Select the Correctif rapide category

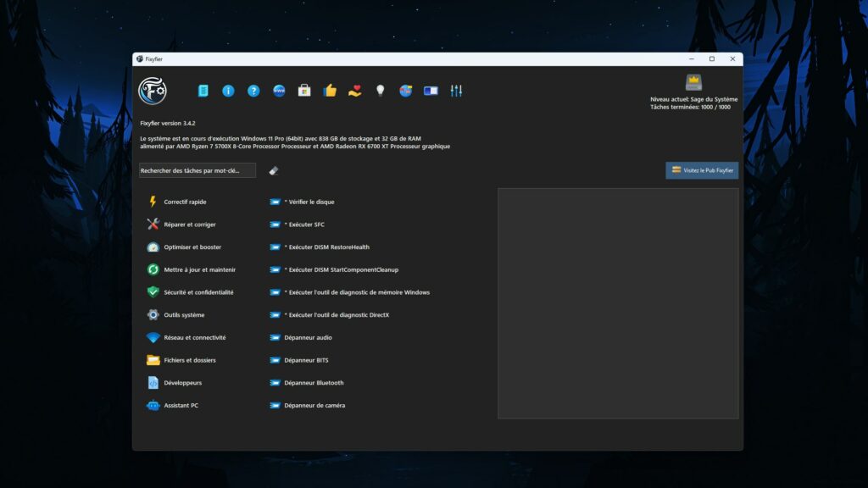point(177,202)
